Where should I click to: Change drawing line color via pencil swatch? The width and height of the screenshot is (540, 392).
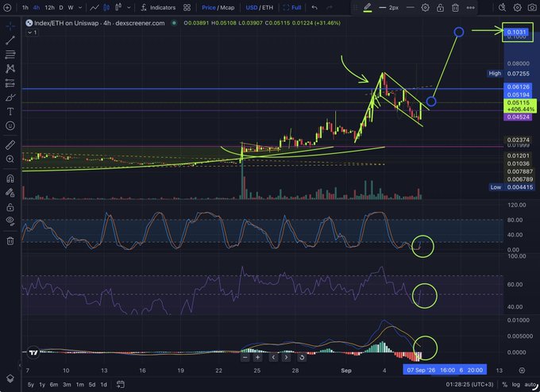[x=368, y=7]
